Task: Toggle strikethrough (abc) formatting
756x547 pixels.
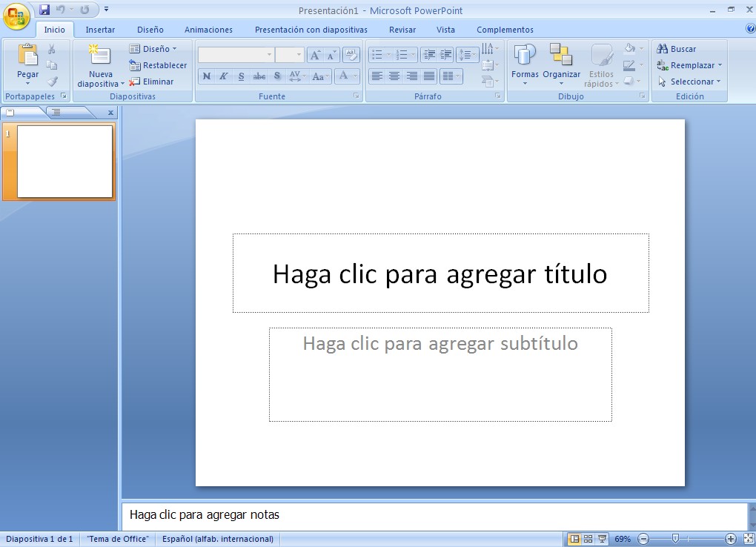Action: pos(259,76)
